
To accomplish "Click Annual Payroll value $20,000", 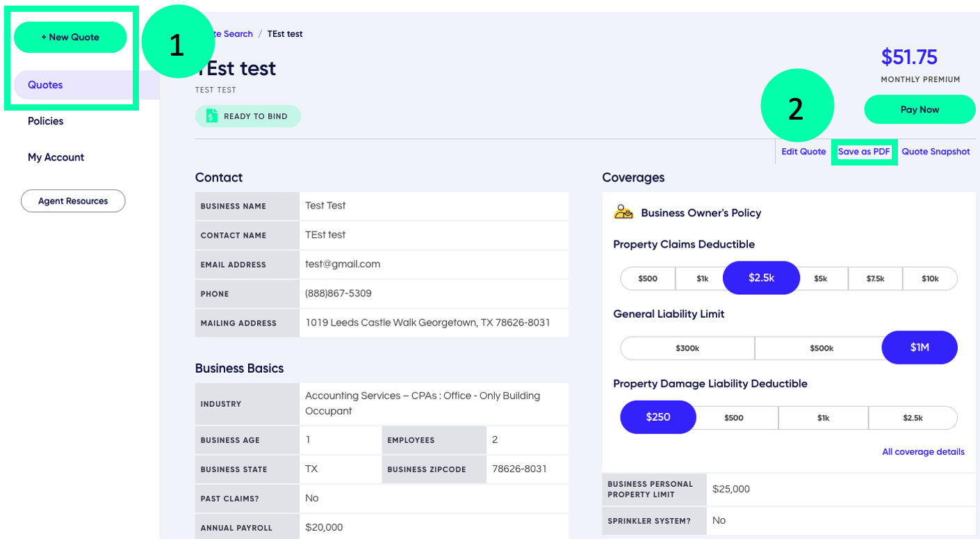I will [x=324, y=527].
